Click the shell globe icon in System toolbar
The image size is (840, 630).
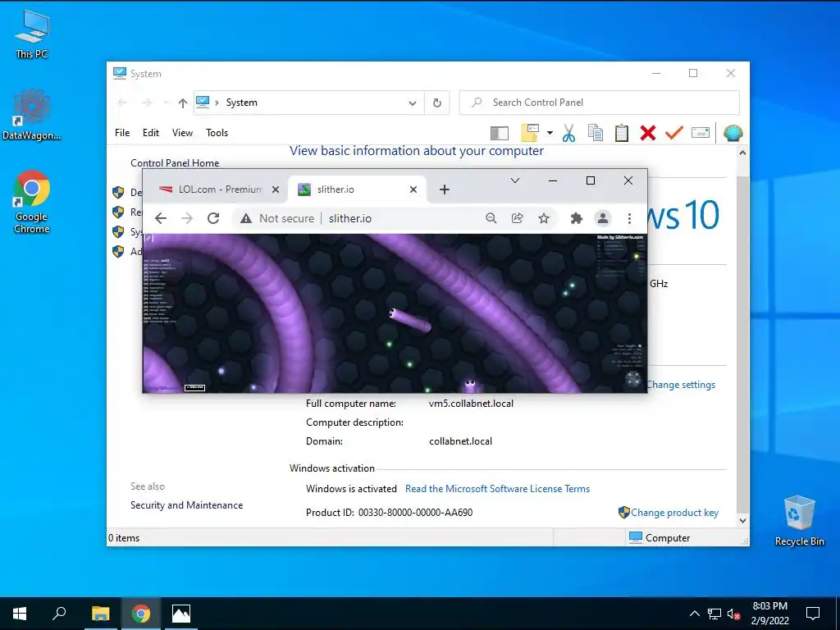pos(733,133)
